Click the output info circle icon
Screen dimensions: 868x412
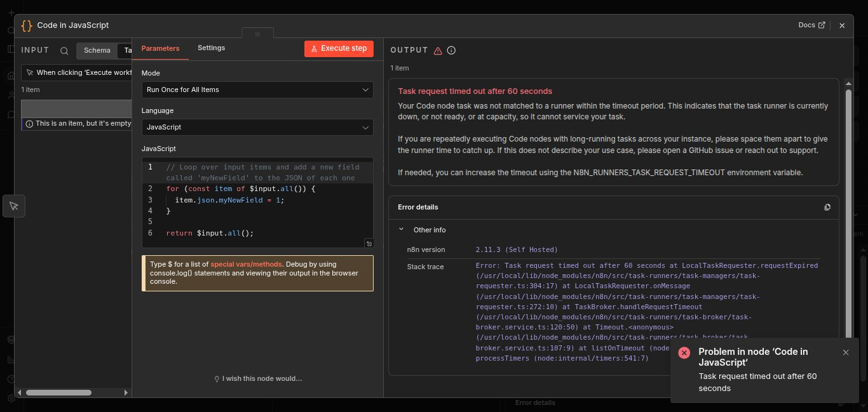[451, 51]
